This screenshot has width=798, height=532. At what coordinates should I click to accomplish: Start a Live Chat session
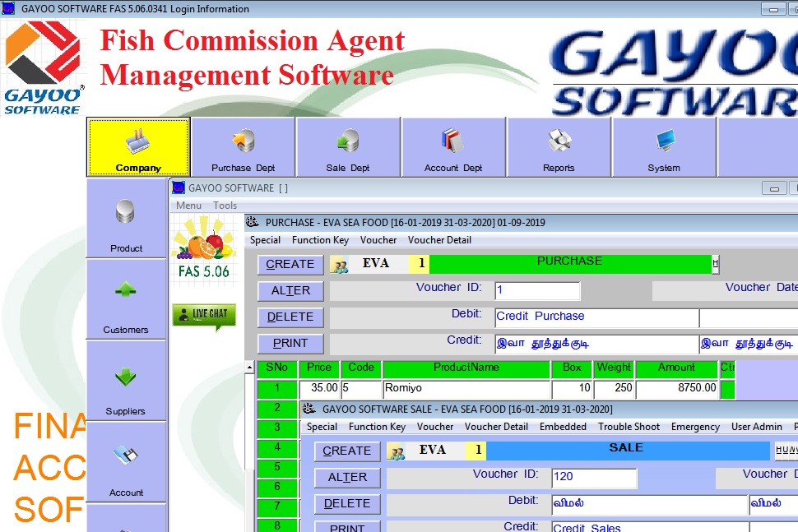[204, 315]
